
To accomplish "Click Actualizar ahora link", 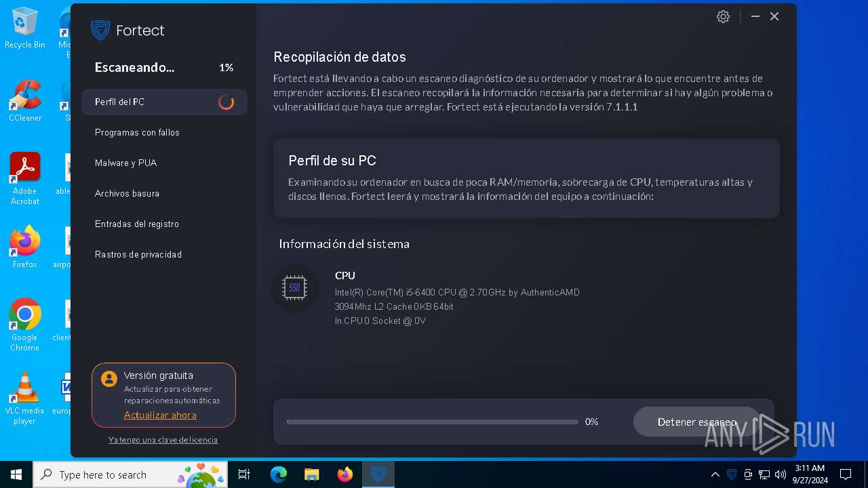I will pos(160,415).
